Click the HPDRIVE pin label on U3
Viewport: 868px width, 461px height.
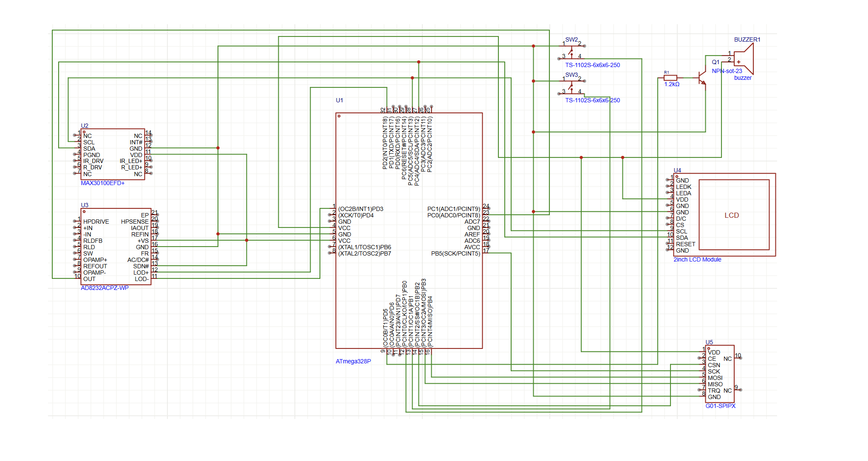96,222
